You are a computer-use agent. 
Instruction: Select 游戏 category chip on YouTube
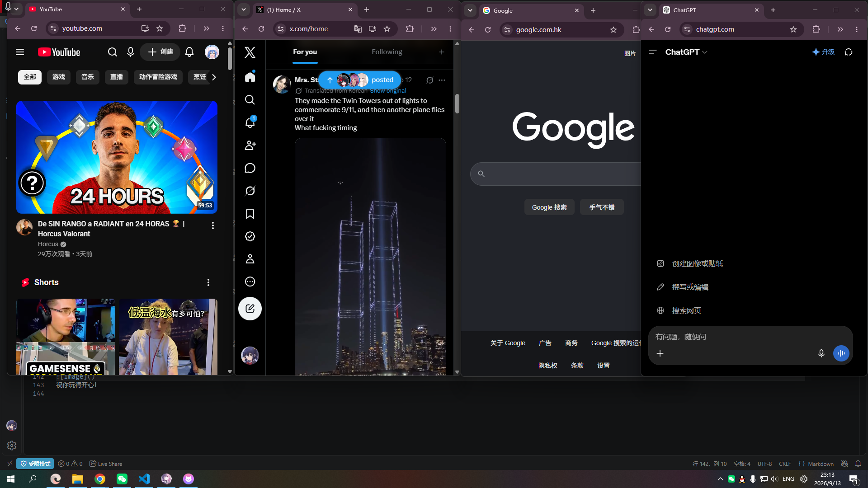(x=59, y=77)
